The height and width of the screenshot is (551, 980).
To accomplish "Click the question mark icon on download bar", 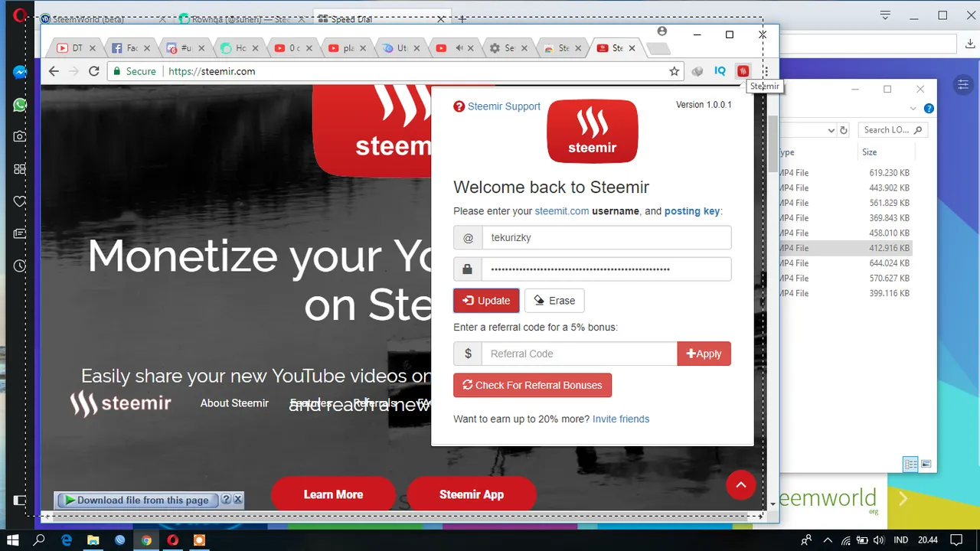I will [226, 500].
